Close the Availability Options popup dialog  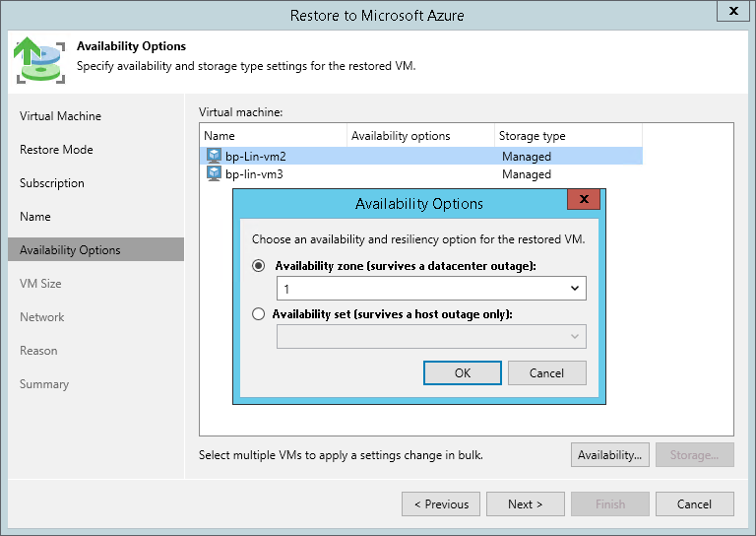point(584,199)
